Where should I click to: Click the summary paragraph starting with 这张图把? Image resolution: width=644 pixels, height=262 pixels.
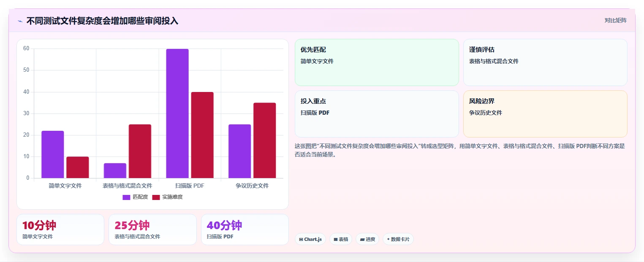coord(459,150)
